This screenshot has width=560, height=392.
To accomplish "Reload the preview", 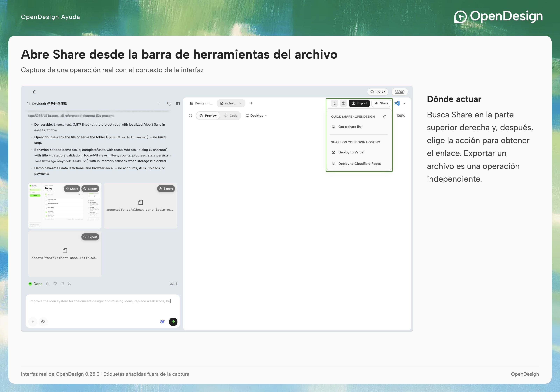I will pyautogui.click(x=191, y=116).
